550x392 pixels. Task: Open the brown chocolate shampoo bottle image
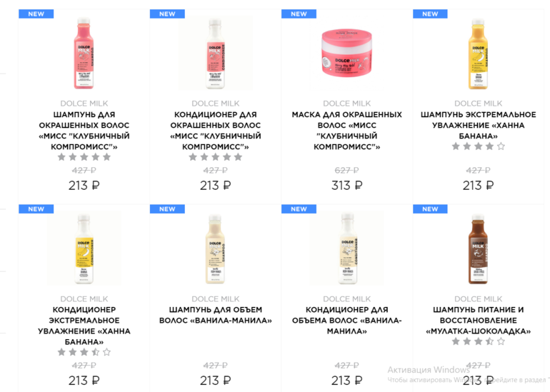point(478,248)
